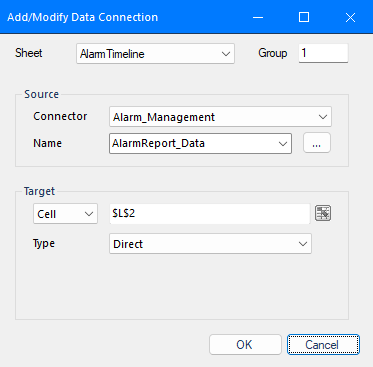Close the Add/Modify Data Connection dialog
Viewport: 373px width, 367px height.
(350, 17)
